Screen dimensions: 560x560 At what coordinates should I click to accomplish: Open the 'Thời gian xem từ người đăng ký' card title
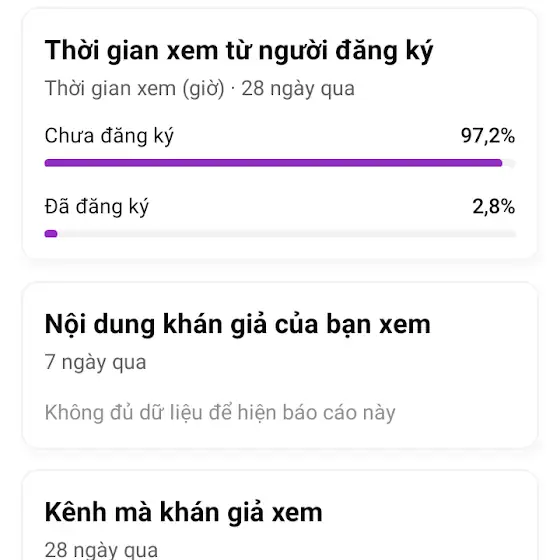pyautogui.click(x=239, y=51)
